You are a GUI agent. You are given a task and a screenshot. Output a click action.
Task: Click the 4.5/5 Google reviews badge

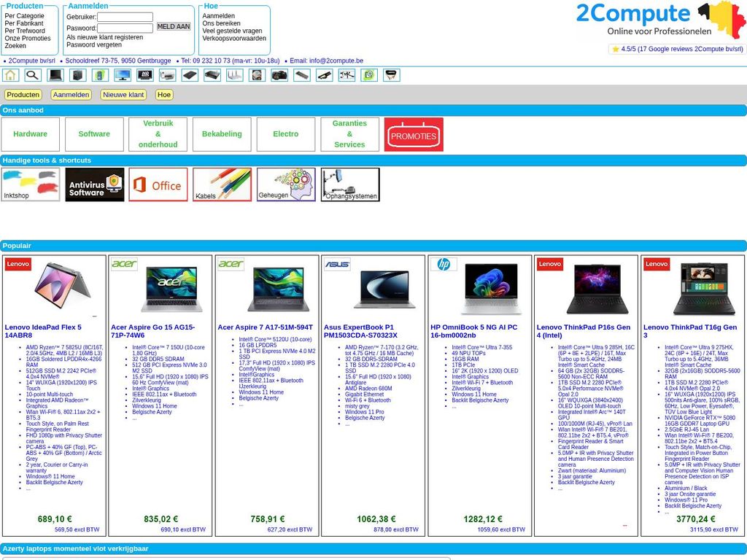677,49
